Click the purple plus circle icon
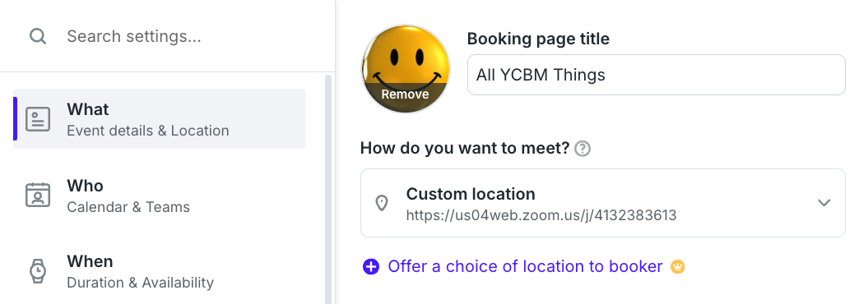This screenshot has height=304, width=868. (371, 267)
